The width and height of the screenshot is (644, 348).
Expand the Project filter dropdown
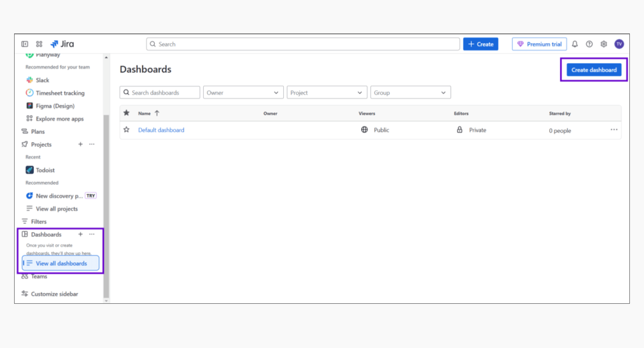[x=327, y=93]
